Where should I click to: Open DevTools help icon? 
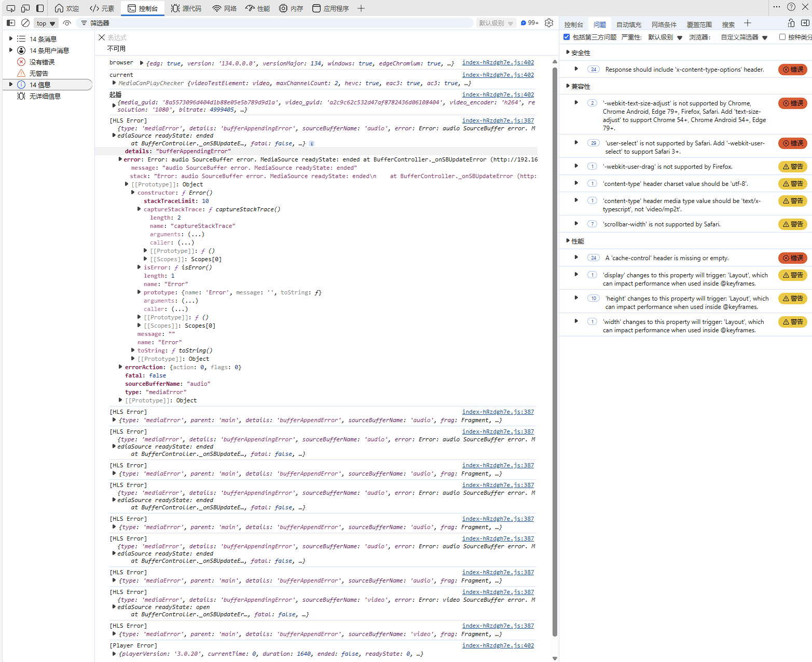point(791,7)
